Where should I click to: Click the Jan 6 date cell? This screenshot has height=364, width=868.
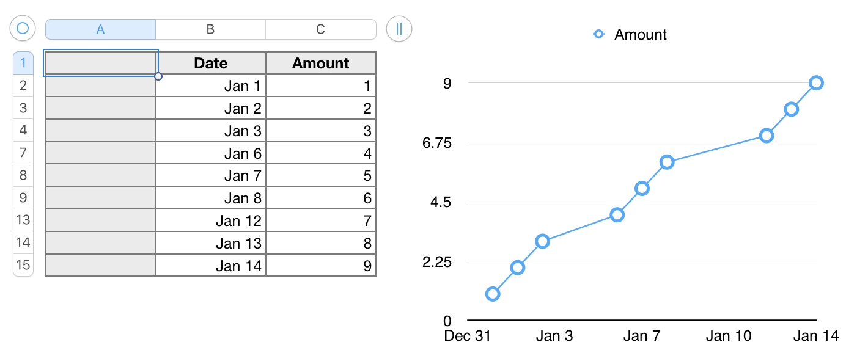[x=211, y=154]
